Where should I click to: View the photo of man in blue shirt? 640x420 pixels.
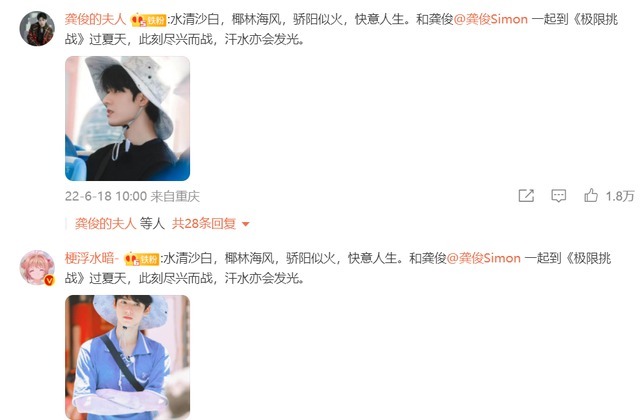click(x=127, y=358)
